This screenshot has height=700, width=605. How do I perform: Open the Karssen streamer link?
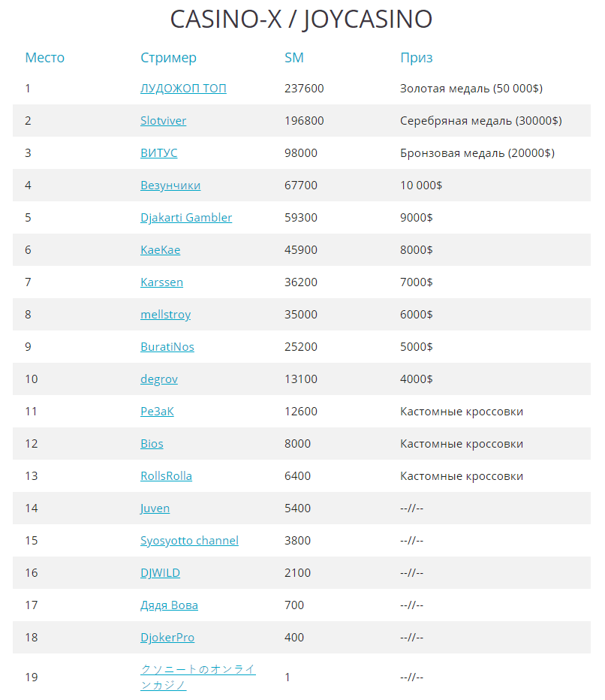(161, 282)
